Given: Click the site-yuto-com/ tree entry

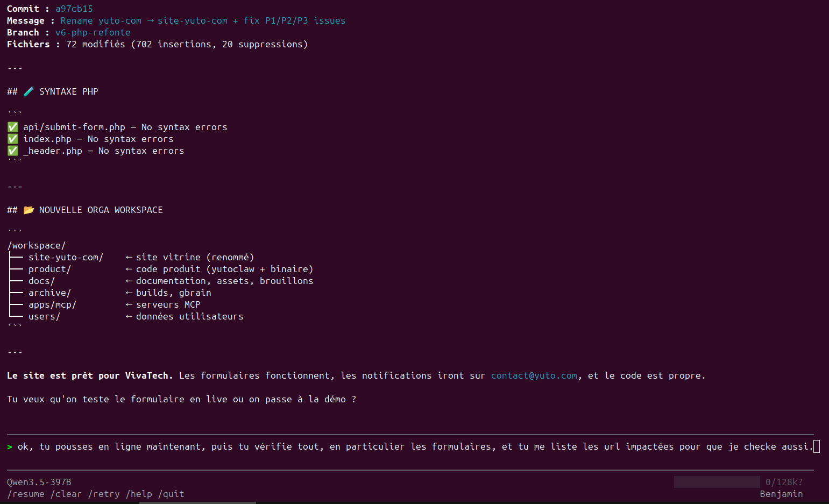Looking at the screenshot, I should click(x=66, y=257).
